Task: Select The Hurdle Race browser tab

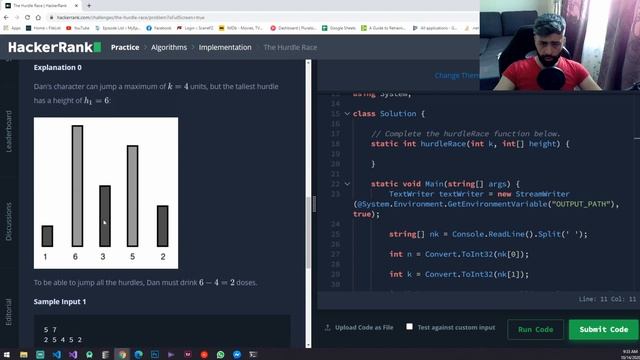Action: pos(41,6)
